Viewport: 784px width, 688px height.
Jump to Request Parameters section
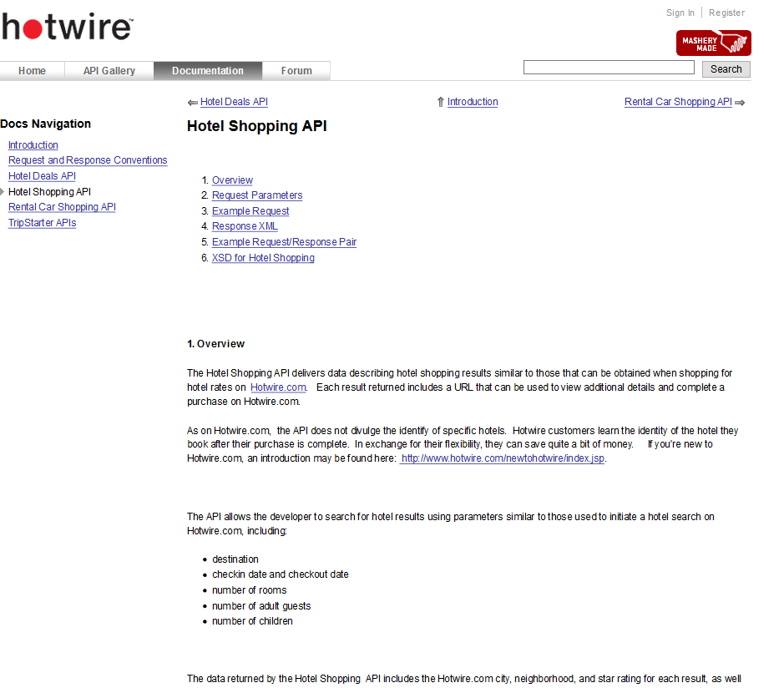(257, 195)
